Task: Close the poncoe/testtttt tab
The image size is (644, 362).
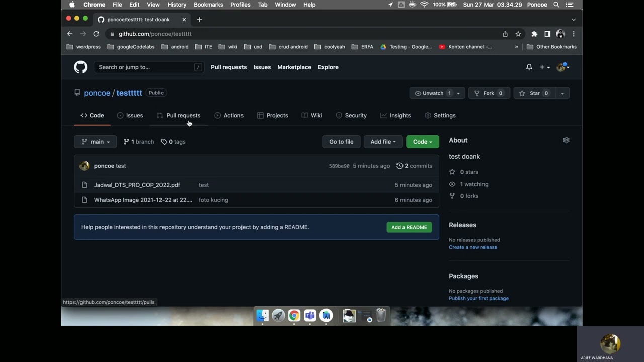Action: [184, 20]
